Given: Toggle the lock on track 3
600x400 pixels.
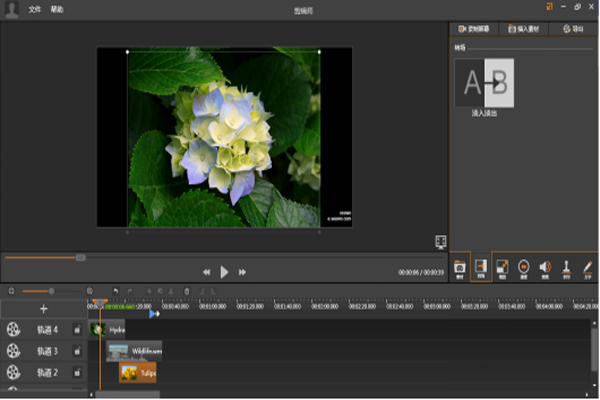Looking at the screenshot, I should pos(77,351).
